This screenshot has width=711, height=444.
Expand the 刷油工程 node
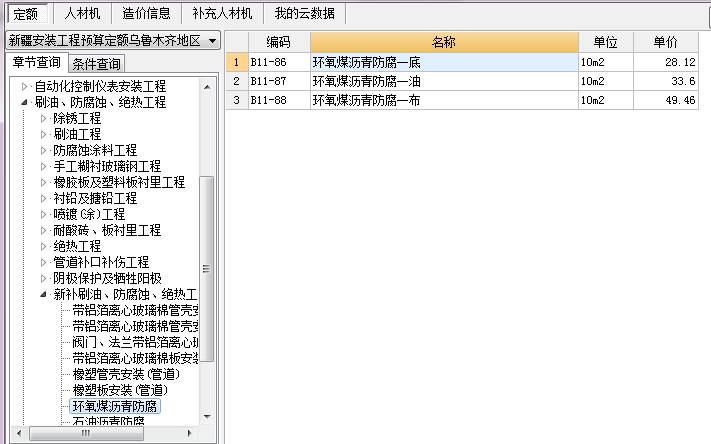pyautogui.click(x=44, y=134)
